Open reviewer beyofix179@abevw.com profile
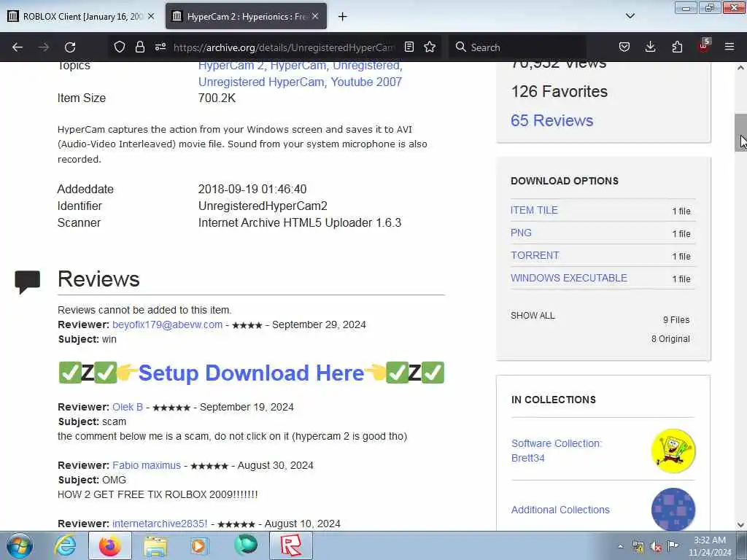 167,324
